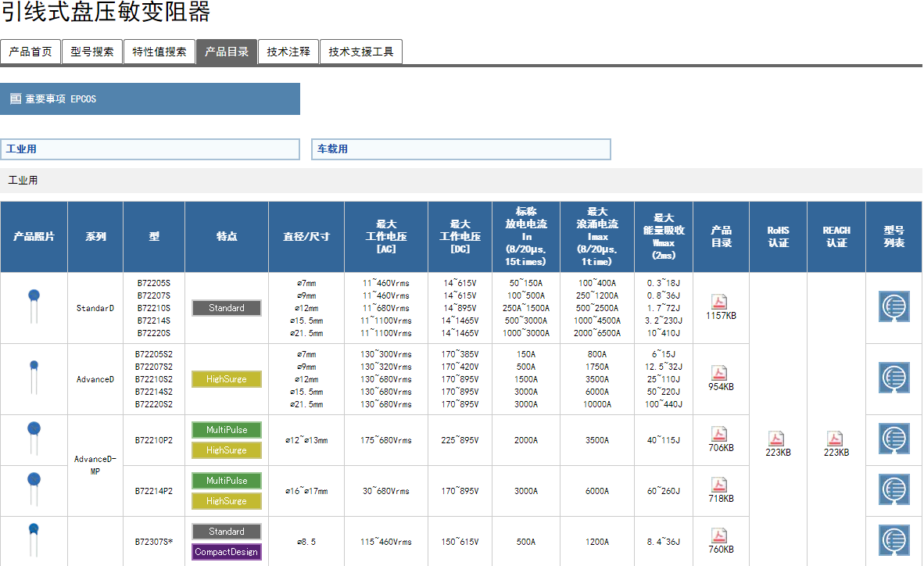Open the B72214P2 718KB PDF catalog

click(x=719, y=485)
